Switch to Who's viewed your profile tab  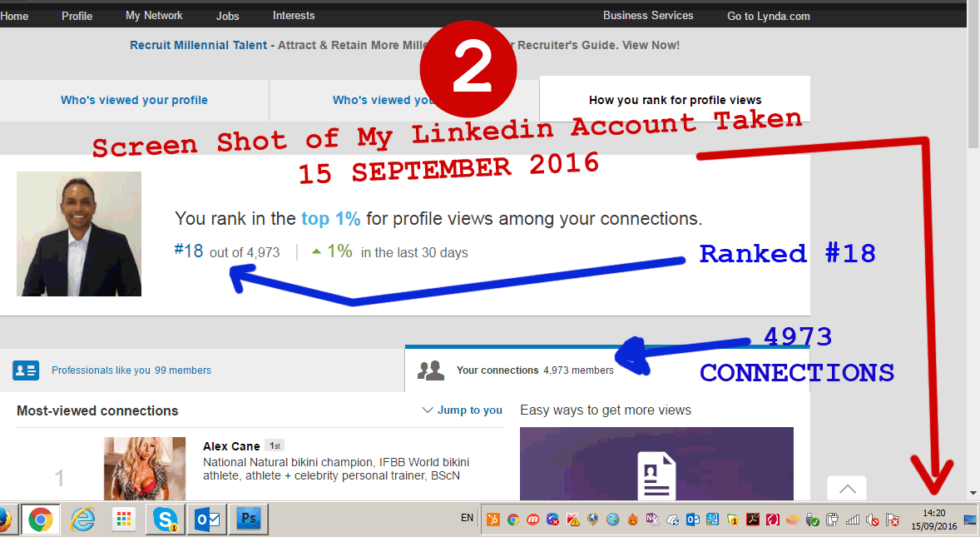(135, 100)
